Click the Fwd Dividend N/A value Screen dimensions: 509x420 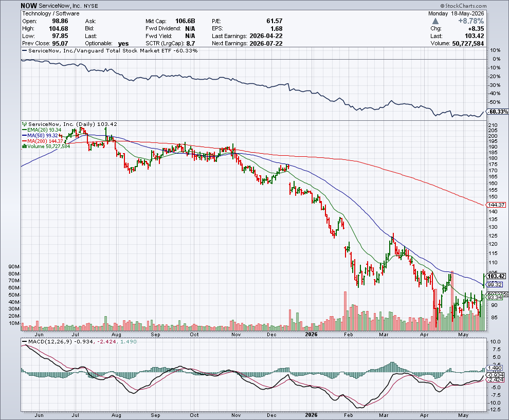pos(190,29)
